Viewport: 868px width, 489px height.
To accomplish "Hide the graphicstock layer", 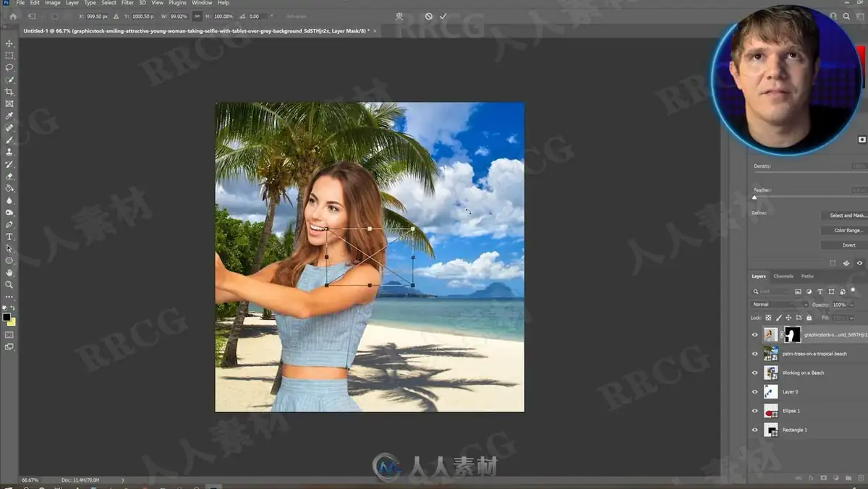I will pyautogui.click(x=755, y=335).
